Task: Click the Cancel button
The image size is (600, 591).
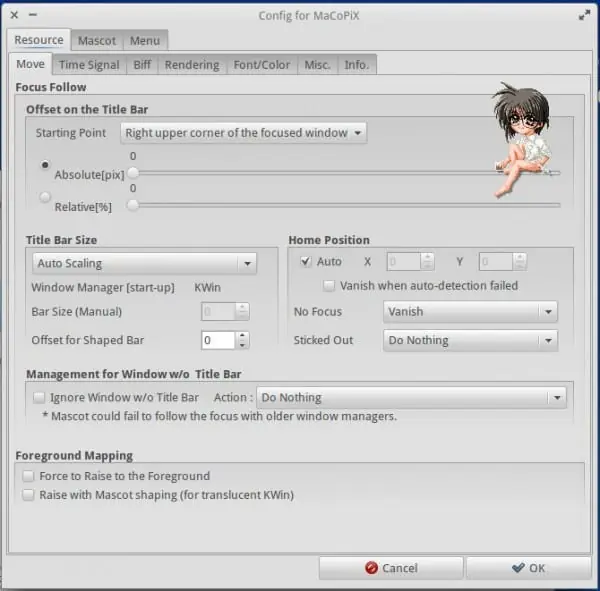Action: pyautogui.click(x=391, y=568)
